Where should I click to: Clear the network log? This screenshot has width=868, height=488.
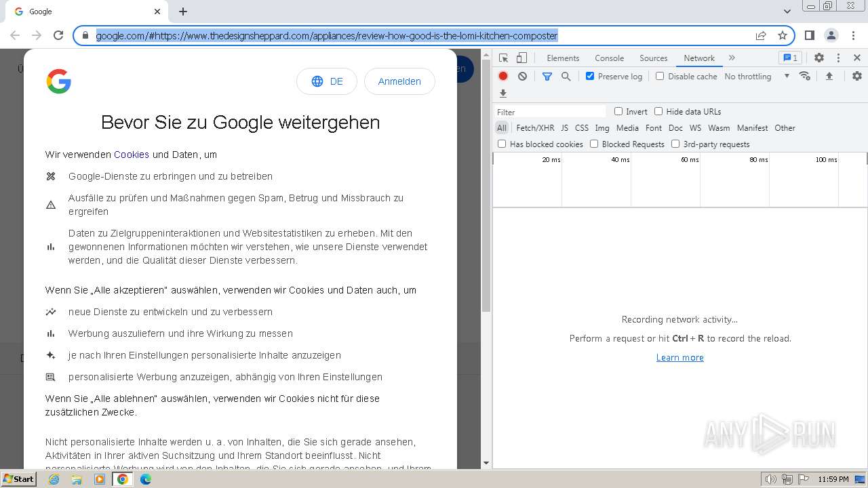tap(522, 77)
